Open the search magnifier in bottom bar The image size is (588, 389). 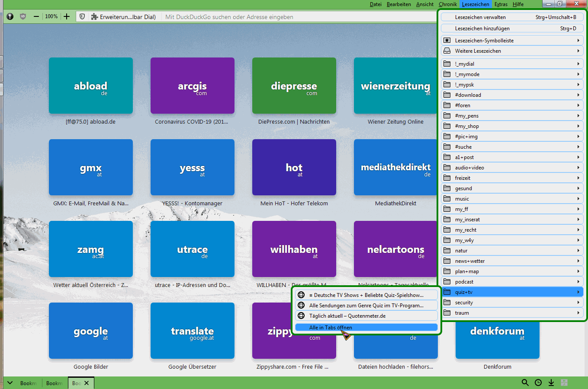coord(525,383)
